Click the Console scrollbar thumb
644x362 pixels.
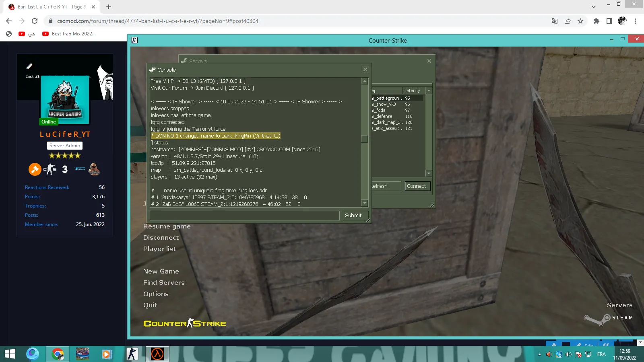(365, 139)
